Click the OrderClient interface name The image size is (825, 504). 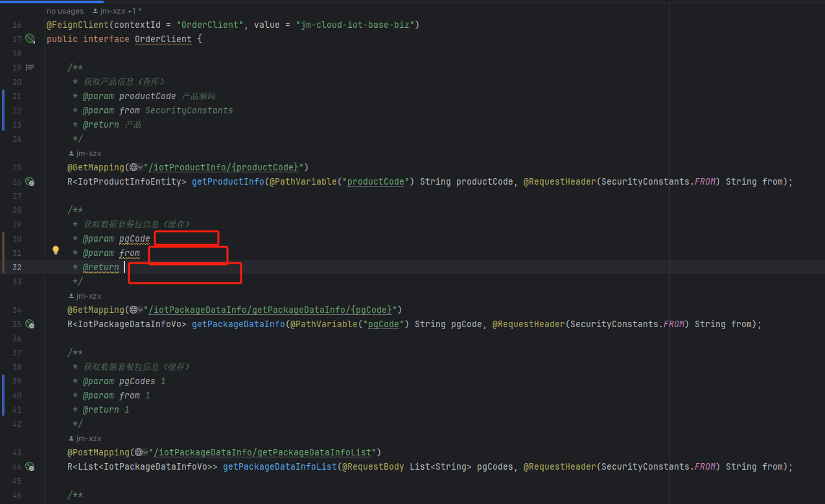coord(163,40)
